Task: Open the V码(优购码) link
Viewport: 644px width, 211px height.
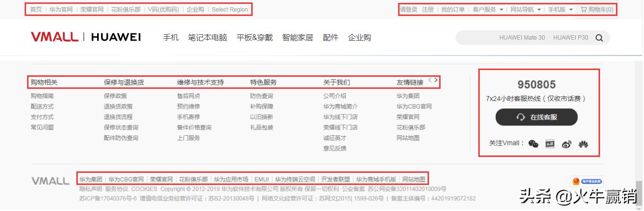Action: 163,9
